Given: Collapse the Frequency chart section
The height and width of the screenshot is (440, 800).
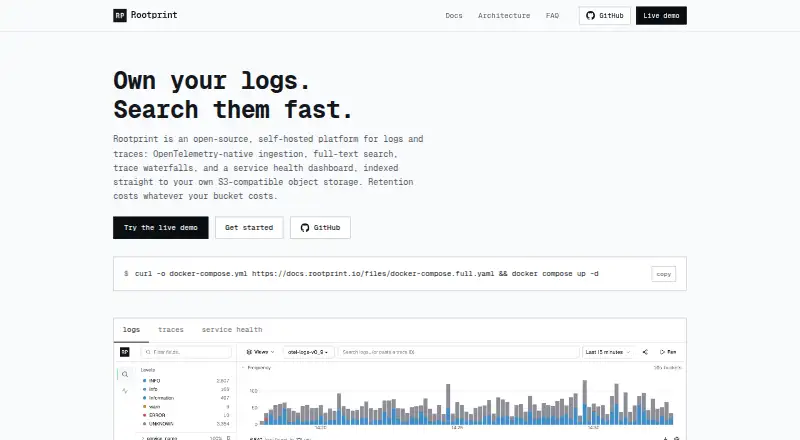Looking at the screenshot, I should (256, 368).
